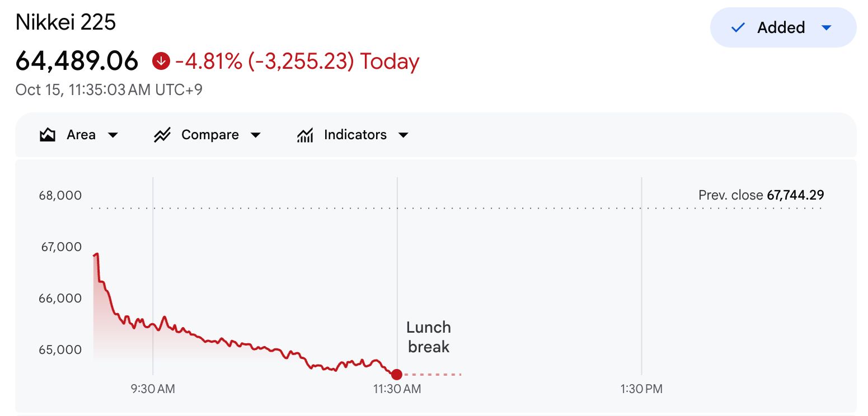Click the 11:30 AM time marker

[397, 389]
